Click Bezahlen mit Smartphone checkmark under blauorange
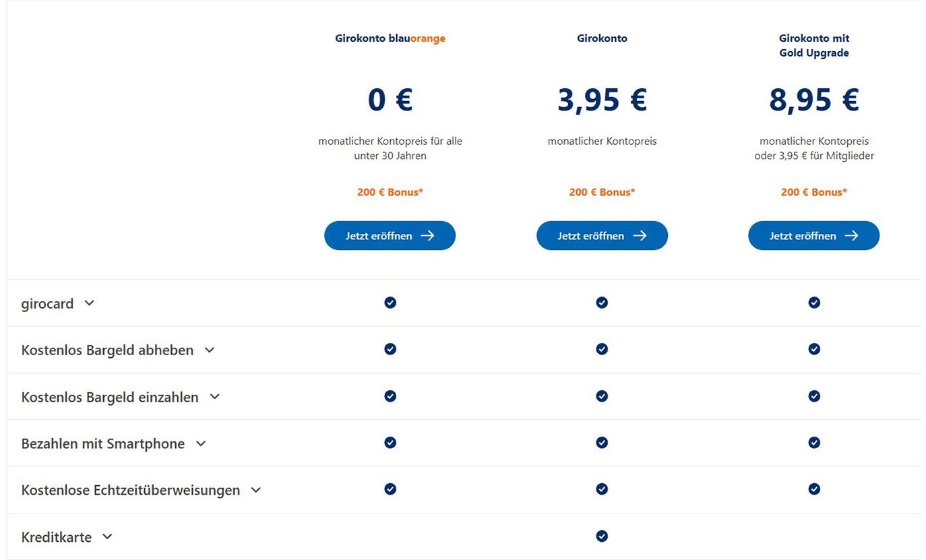 (390, 443)
